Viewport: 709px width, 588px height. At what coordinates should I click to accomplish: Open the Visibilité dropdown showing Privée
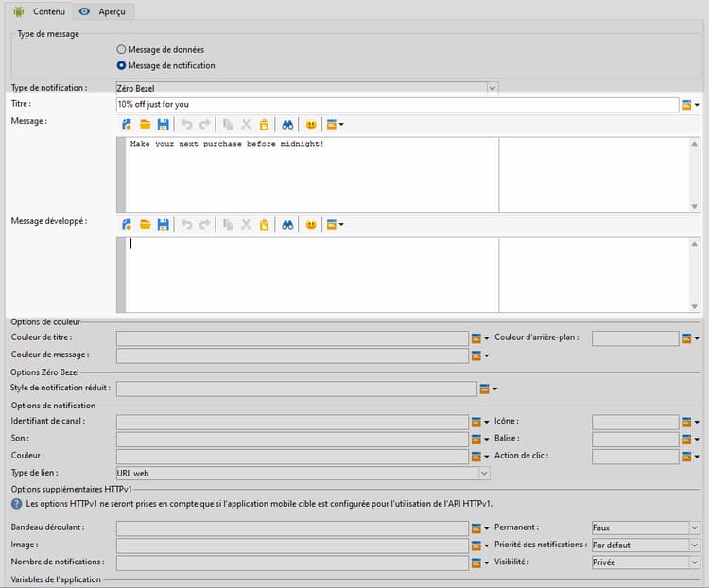(646, 562)
